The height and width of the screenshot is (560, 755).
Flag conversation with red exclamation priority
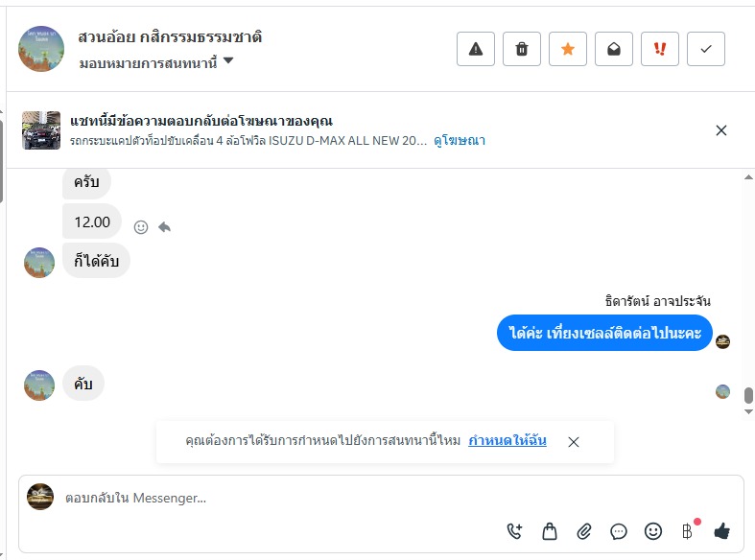[660, 49]
